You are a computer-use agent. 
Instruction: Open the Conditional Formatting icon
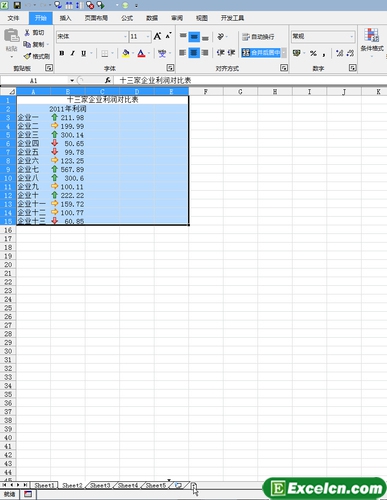coord(371,35)
